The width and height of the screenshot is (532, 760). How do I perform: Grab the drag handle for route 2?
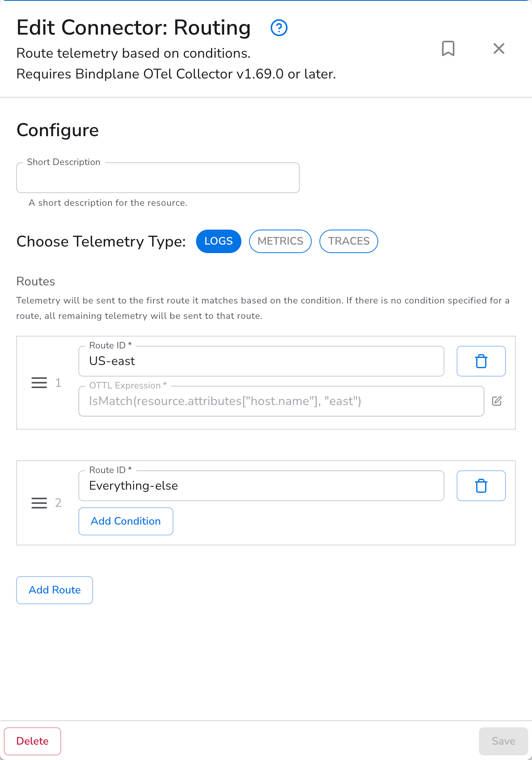(39, 503)
